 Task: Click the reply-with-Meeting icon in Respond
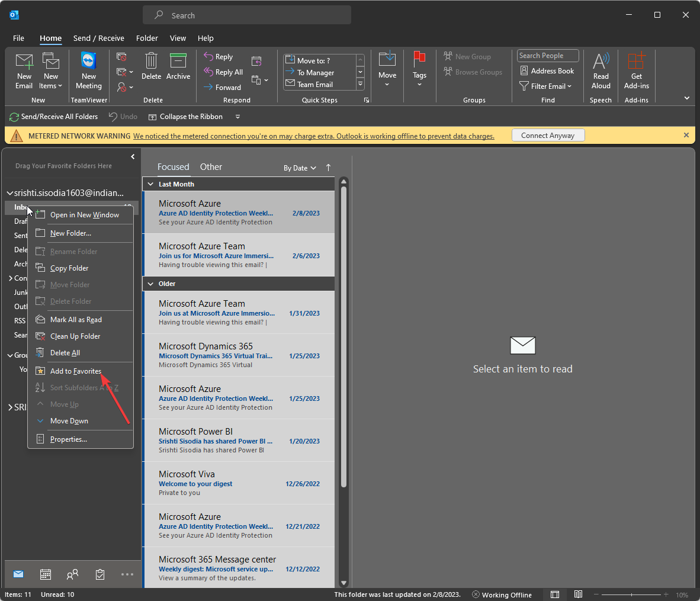pyautogui.click(x=256, y=61)
